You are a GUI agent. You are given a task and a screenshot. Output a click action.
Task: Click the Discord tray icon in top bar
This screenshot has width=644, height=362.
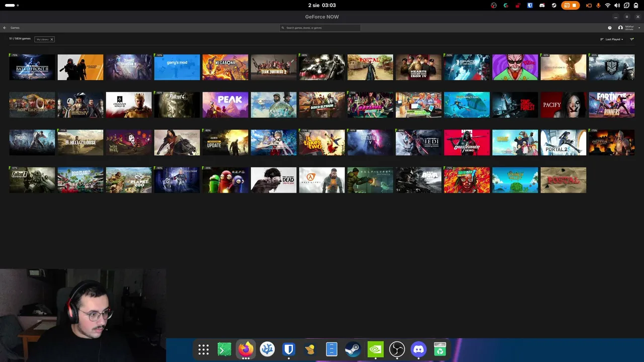click(542, 6)
